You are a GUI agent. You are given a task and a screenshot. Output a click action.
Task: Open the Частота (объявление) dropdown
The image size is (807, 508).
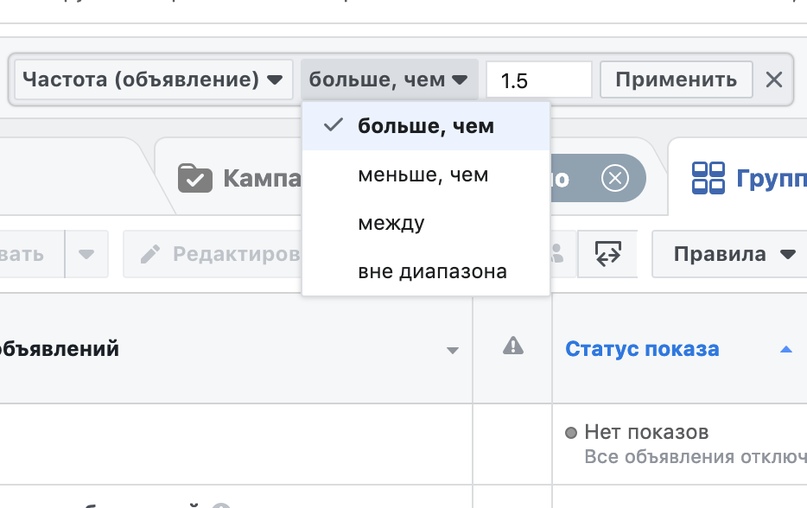pyautogui.click(x=153, y=80)
